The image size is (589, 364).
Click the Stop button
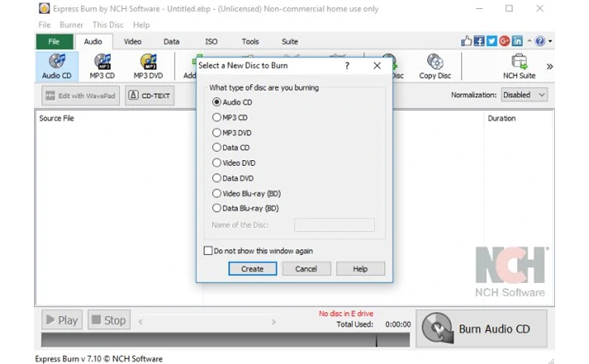point(109,320)
